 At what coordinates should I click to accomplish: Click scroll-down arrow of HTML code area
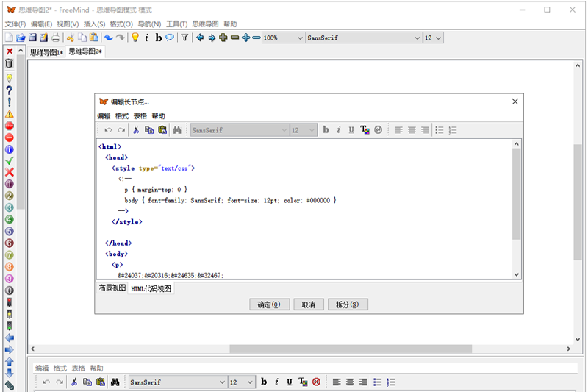pyautogui.click(x=517, y=274)
